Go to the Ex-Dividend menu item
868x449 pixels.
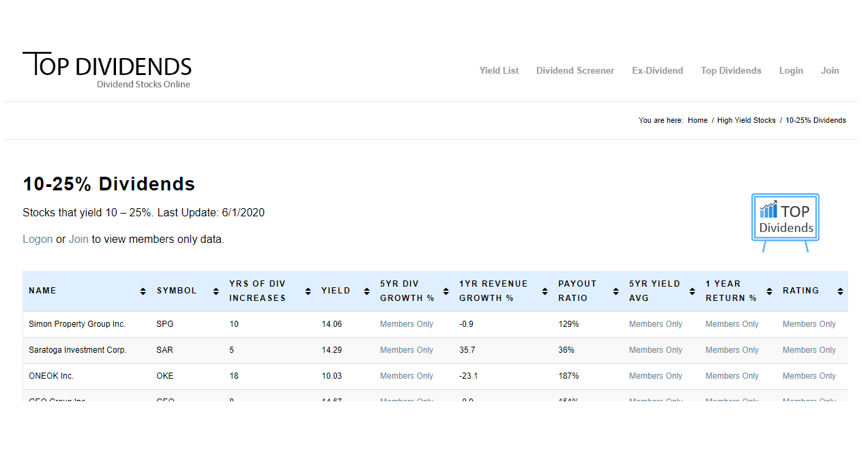[x=657, y=70]
